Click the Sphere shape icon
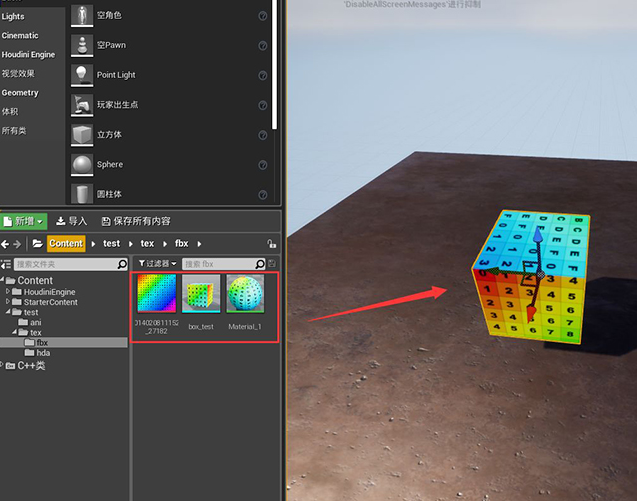This screenshot has width=637, height=501. coord(81,164)
